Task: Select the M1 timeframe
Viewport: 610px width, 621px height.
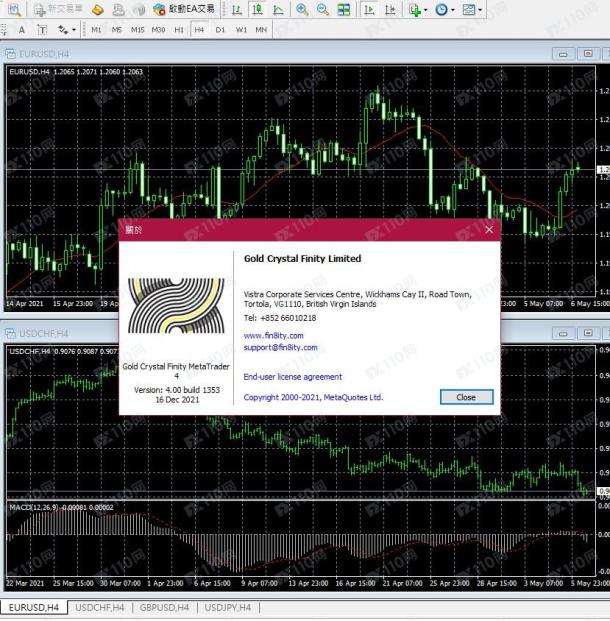Action: pyautogui.click(x=96, y=30)
